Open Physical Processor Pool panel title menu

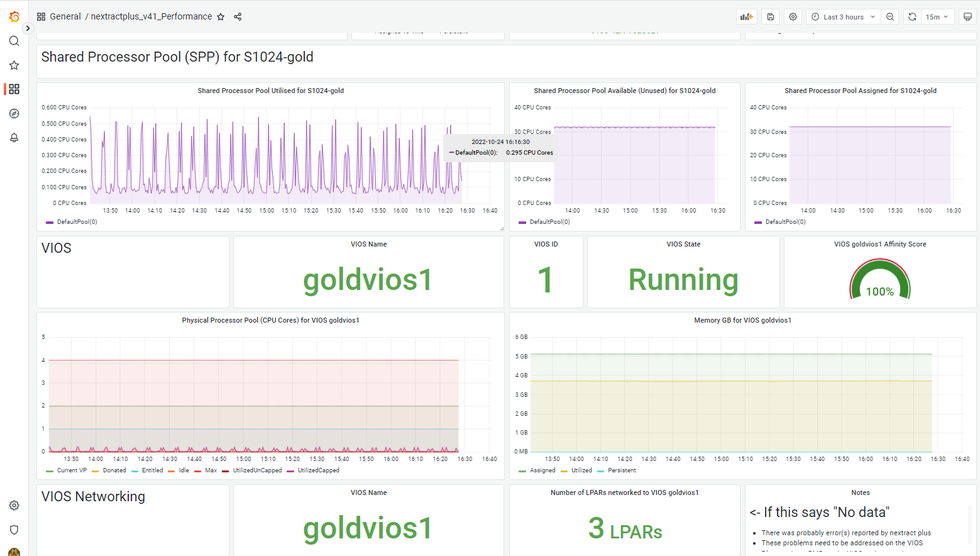[270, 320]
